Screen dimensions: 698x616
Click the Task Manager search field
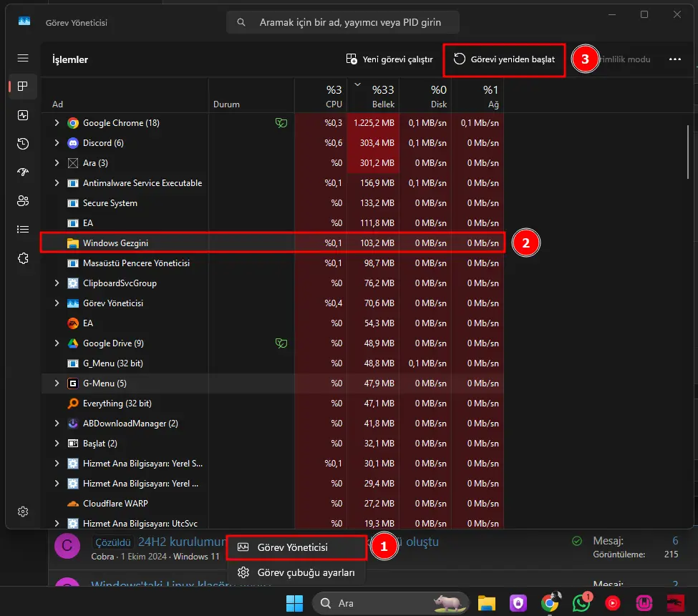click(343, 22)
